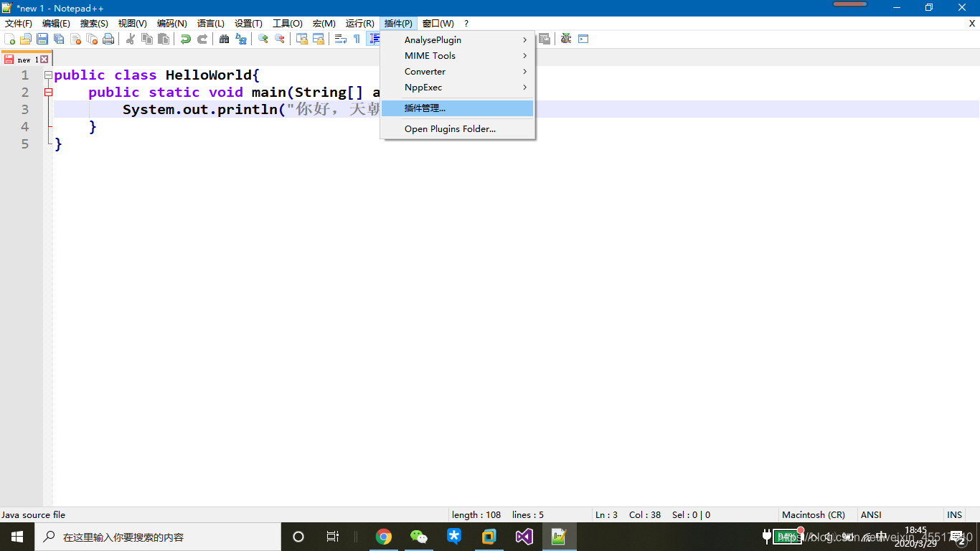
Task: Open the 视图(V) menu
Action: pos(133,24)
